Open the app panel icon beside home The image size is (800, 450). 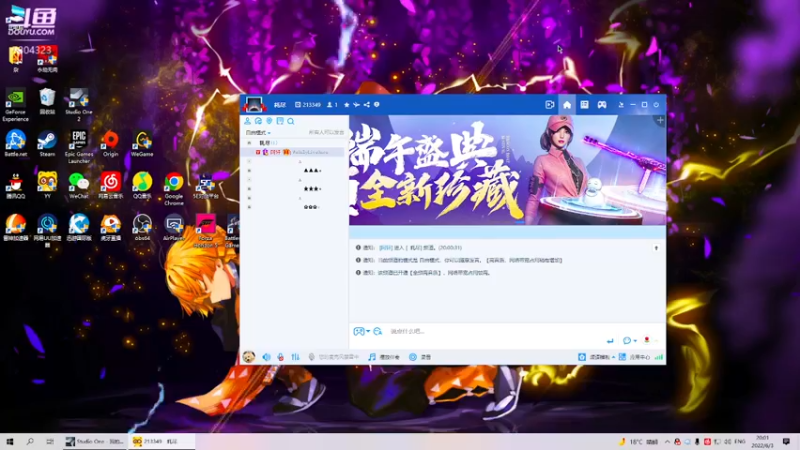pyautogui.click(x=584, y=105)
